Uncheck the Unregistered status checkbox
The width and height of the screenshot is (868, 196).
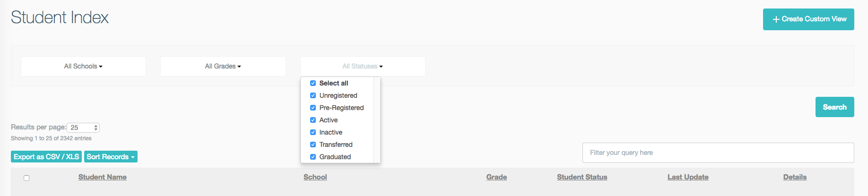[313, 95]
